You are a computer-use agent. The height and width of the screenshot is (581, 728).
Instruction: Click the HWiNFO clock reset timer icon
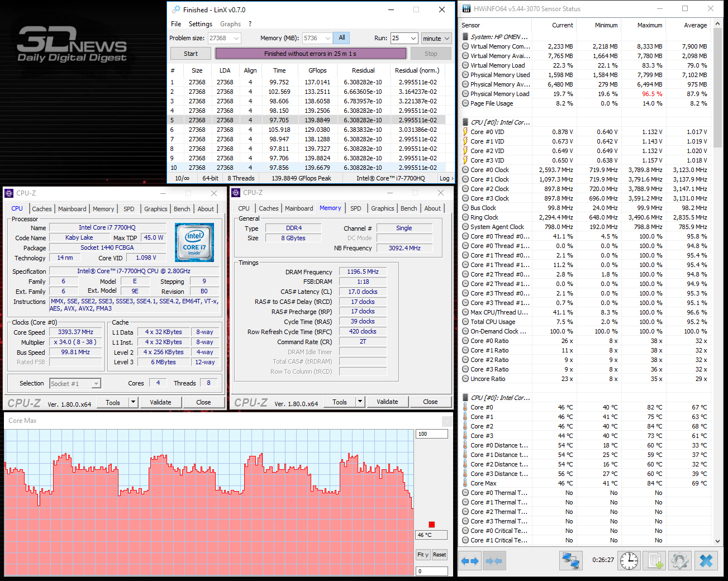coord(629,560)
